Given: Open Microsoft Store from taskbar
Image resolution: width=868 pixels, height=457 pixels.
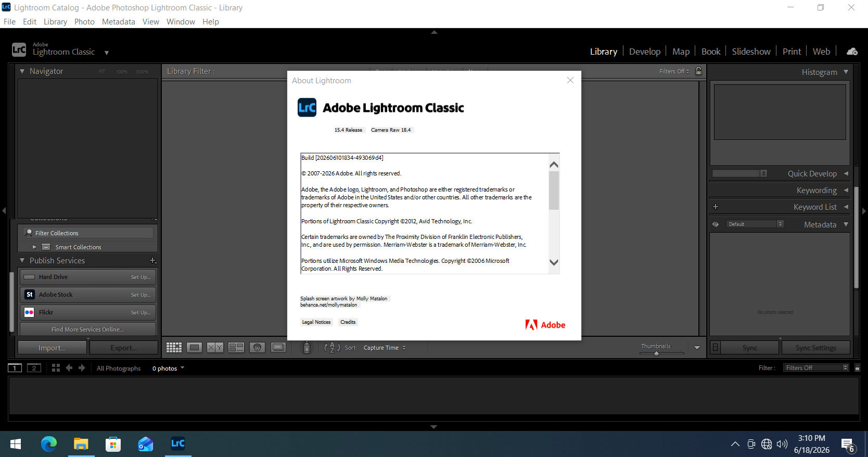Looking at the screenshot, I should coord(113,444).
